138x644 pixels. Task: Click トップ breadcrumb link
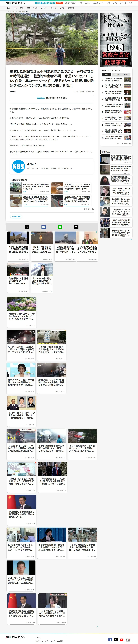[7, 12]
